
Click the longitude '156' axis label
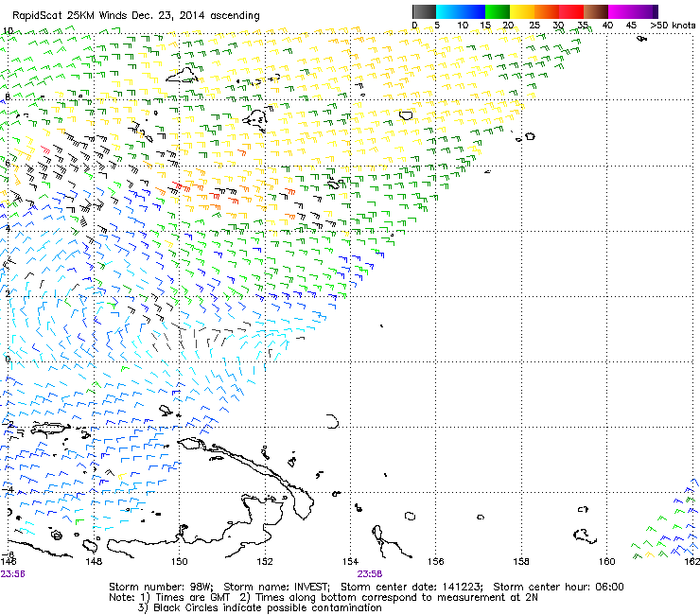coord(436,562)
